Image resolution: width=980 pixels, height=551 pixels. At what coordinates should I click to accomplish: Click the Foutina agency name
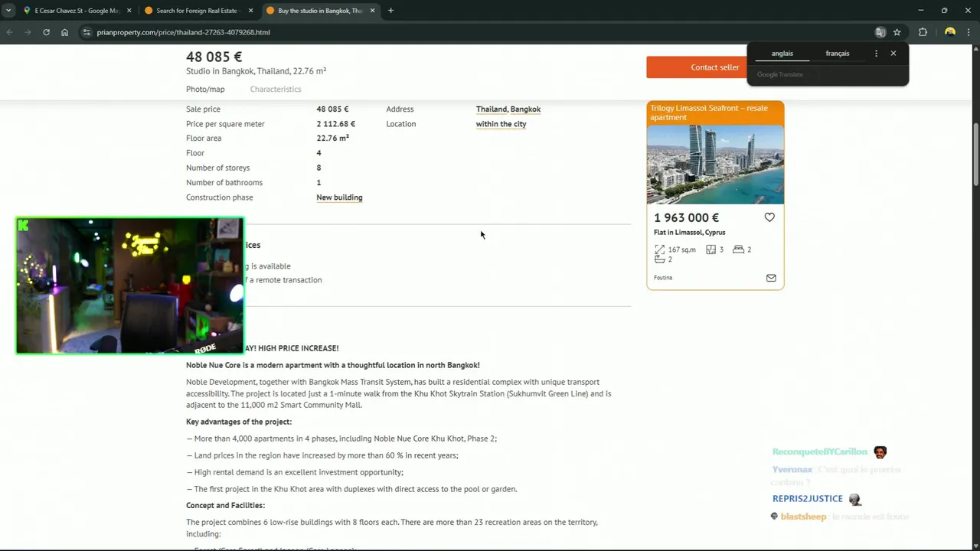(x=663, y=278)
